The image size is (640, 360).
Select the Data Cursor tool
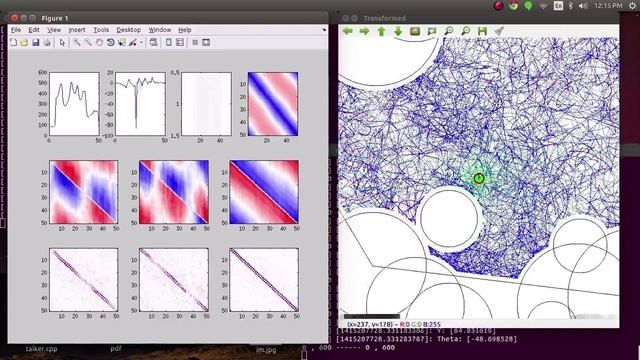(122, 42)
